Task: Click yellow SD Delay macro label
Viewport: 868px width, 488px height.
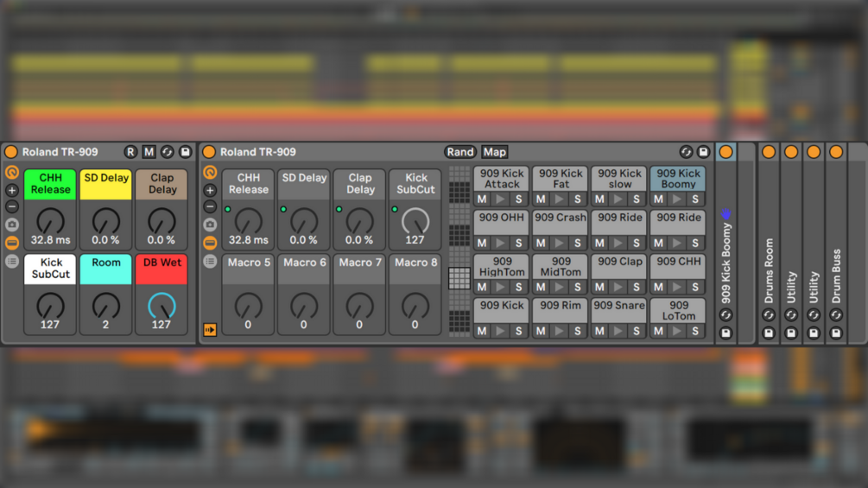Action: (105, 184)
